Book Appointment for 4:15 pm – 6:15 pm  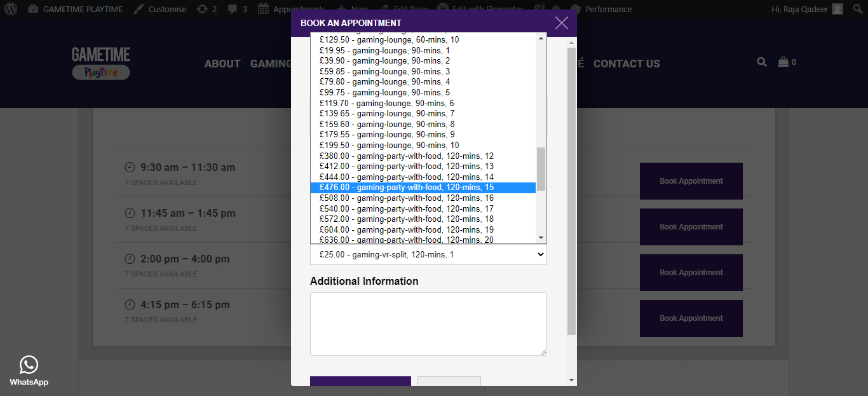point(691,318)
